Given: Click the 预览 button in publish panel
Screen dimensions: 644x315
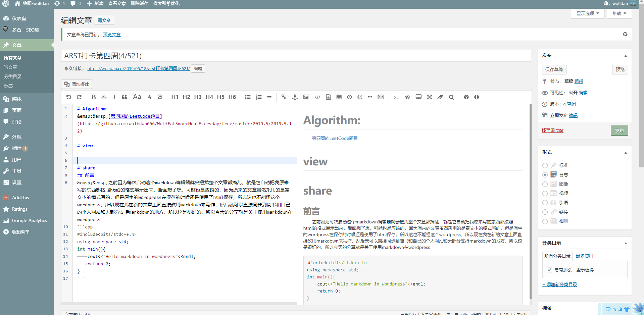Looking at the screenshot, I should coord(620,69).
